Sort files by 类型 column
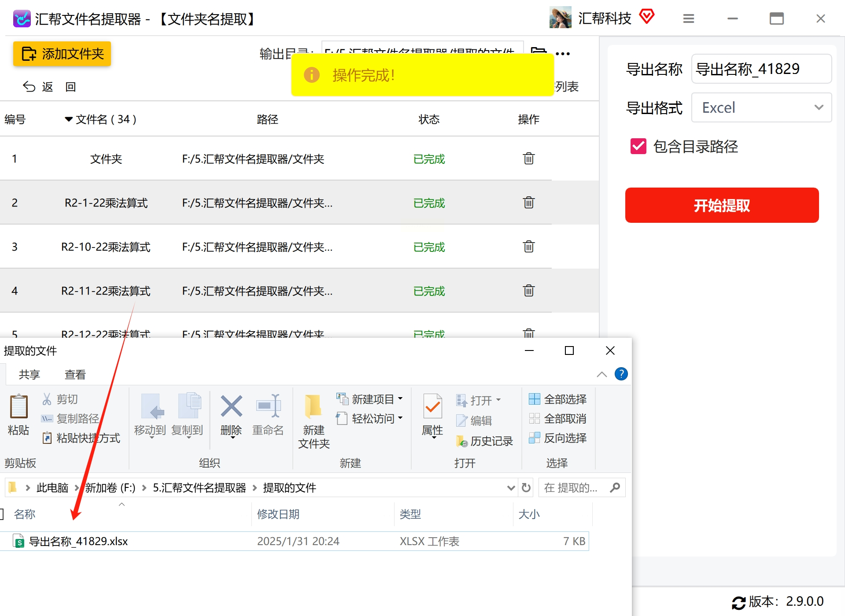845x616 pixels. tap(410, 514)
